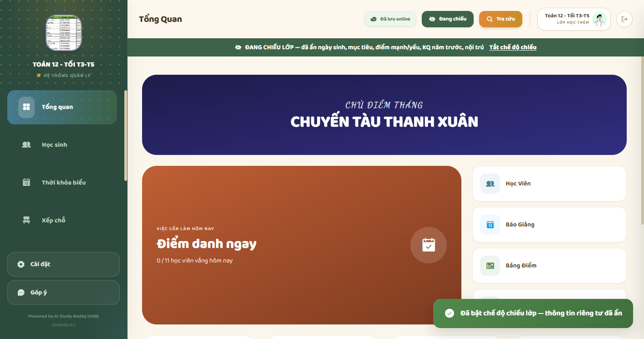The width and height of the screenshot is (644, 339).
Task: Open the Góp ý feedback button
Action: (63, 293)
